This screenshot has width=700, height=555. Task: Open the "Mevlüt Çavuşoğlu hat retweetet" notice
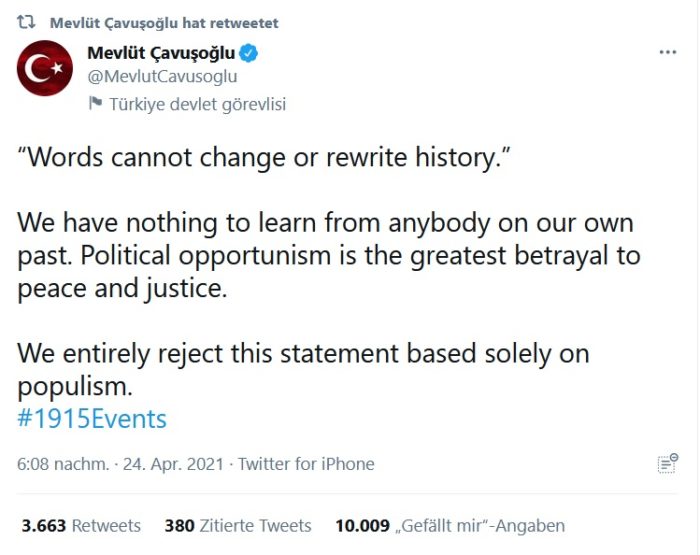click(x=164, y=23)
